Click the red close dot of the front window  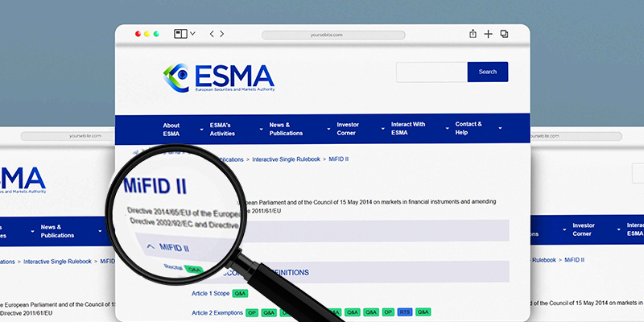(x=138, y=34)
